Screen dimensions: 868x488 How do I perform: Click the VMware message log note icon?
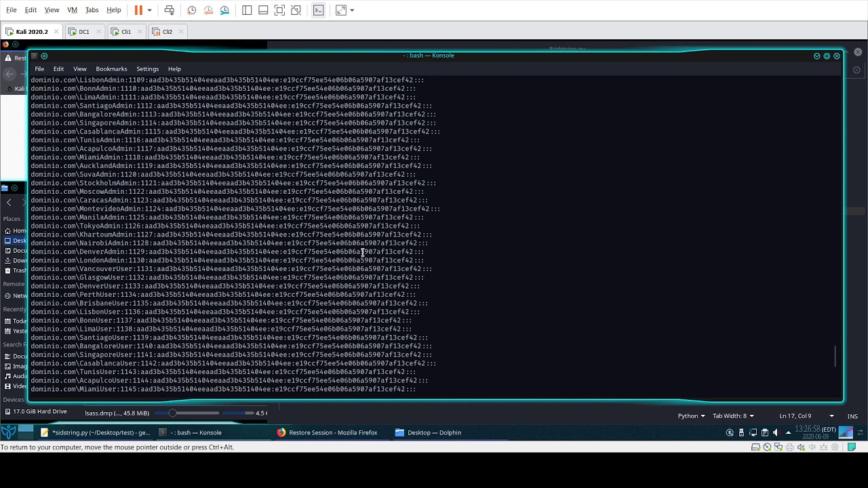852,447
